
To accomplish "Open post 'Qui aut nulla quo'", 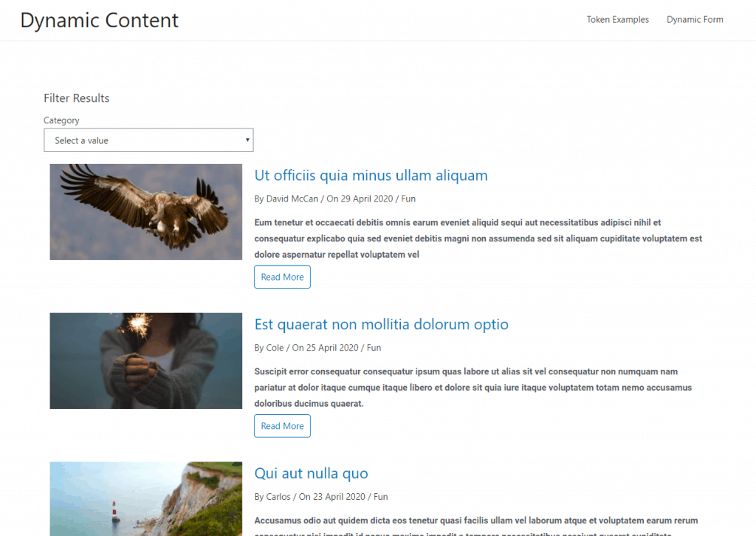I will tap(311, 474).
